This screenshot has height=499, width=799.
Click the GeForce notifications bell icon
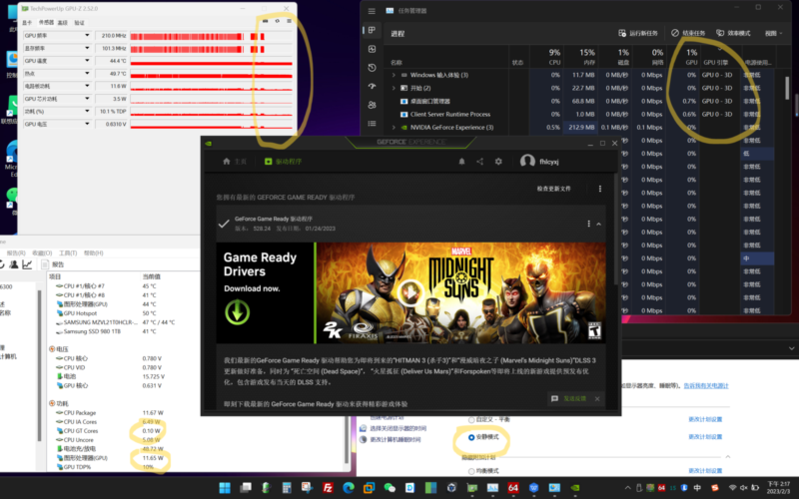click(x=462, y=161)
